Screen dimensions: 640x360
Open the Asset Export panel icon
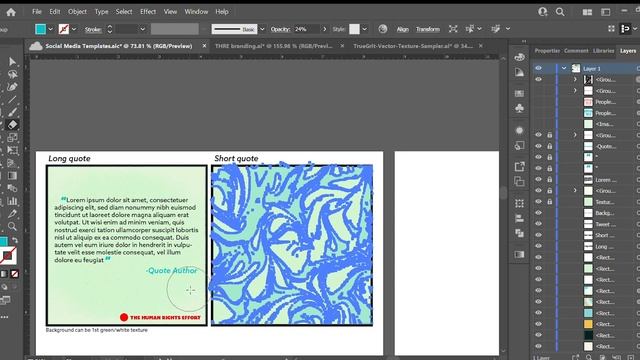tap(519, 167)
